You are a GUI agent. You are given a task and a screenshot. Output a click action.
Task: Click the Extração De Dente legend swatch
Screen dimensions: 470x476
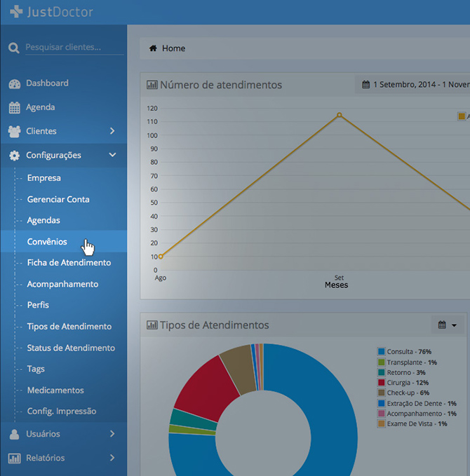(382, 404)
